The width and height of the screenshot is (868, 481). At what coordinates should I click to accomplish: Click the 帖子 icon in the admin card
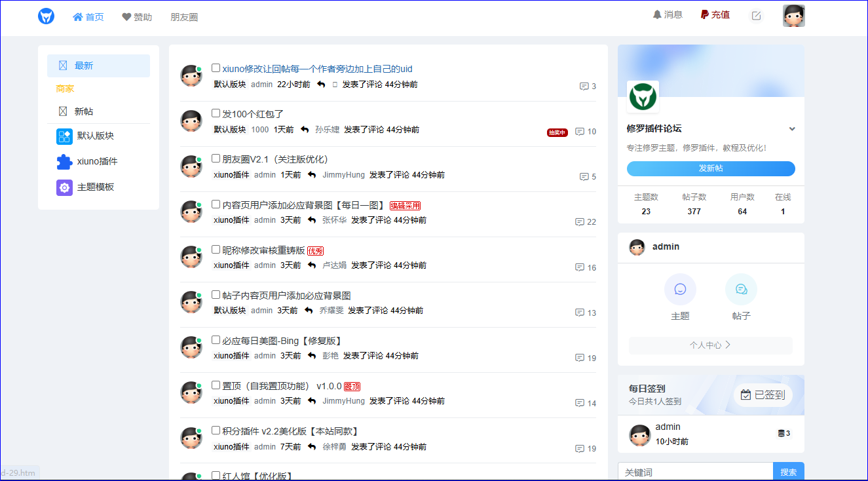click(741, 289)
